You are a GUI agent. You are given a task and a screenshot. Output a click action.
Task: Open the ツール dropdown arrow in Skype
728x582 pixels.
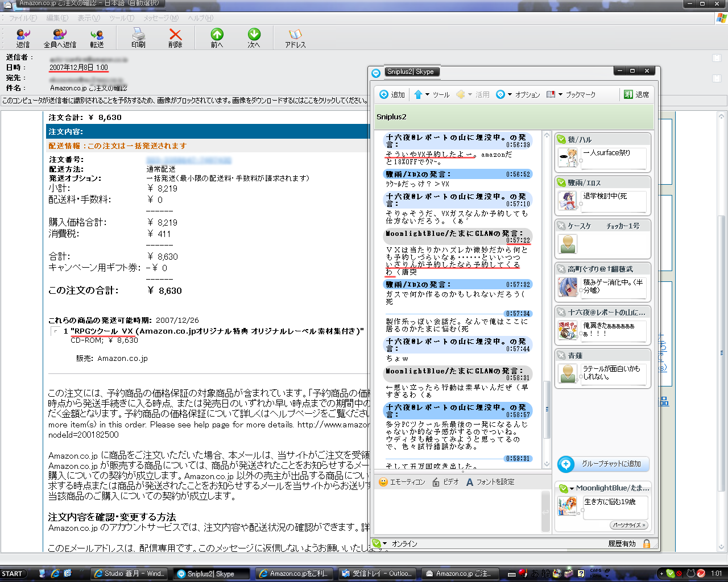point(427,94)
